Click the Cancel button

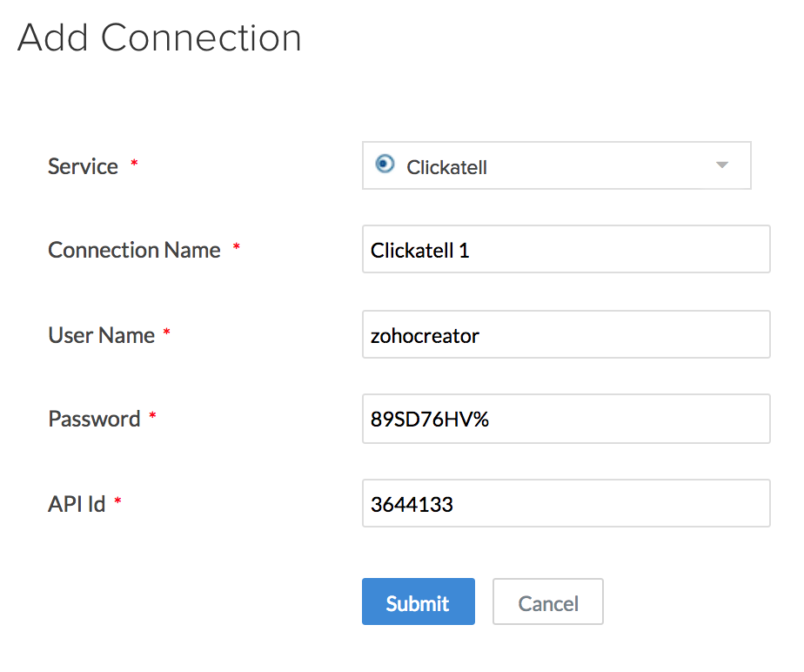click(548, 602)
